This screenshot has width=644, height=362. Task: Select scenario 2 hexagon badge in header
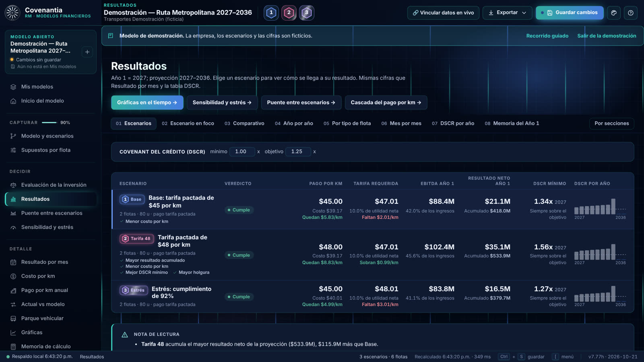coord(289,13)
